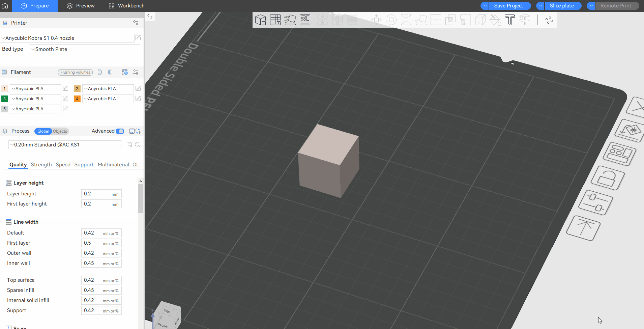644x329 pixels.
Task: Select the Measure caliper tool
Action: pos(525,20)
